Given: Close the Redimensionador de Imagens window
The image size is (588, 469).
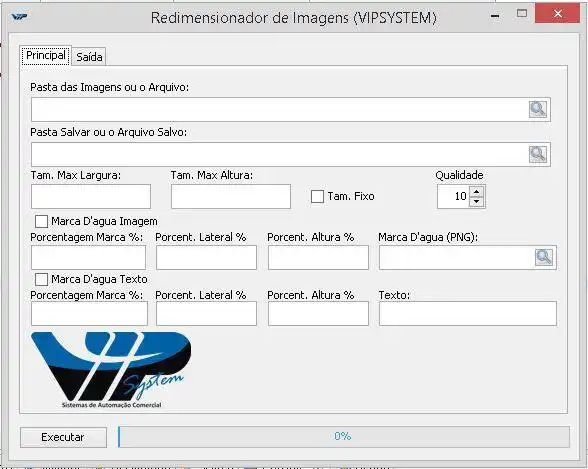Looking at the screenshot, I should pos(557,14).
